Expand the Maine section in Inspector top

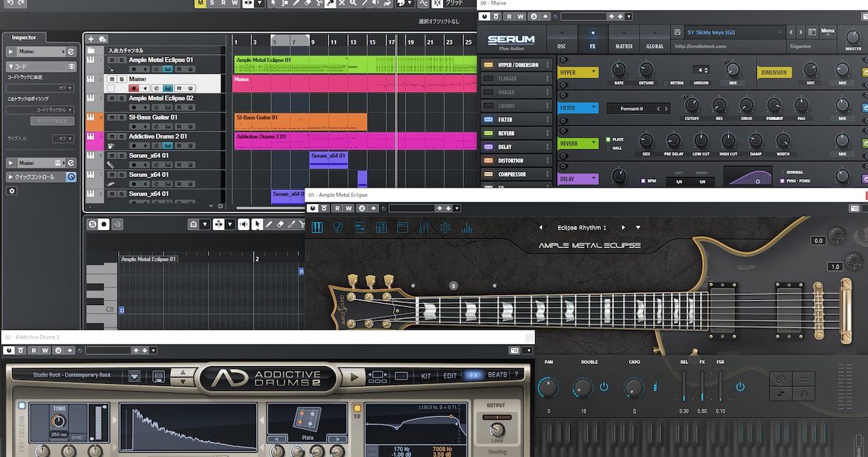click(11, 52)
